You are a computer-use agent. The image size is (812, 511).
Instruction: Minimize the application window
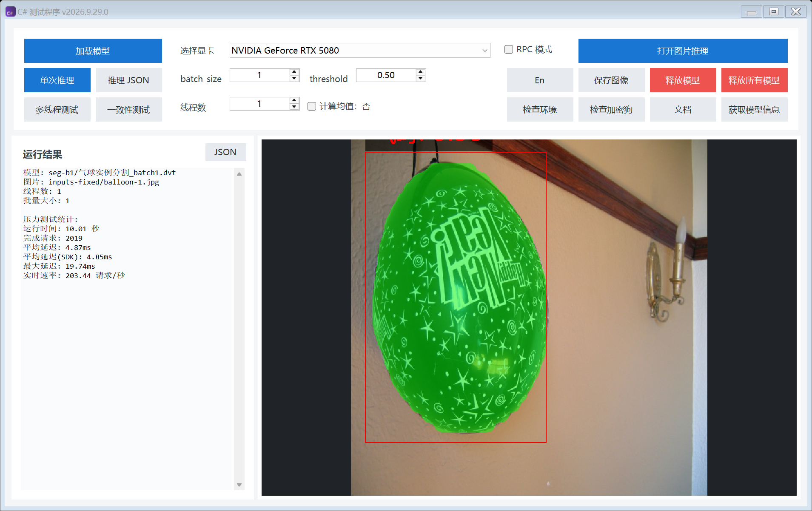pos(751,12)
